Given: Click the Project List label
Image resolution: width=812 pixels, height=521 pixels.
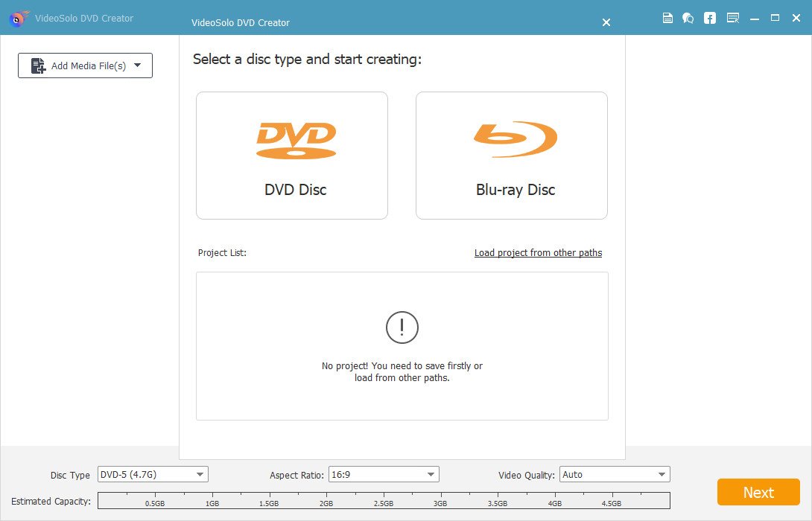Looking at the screenshot, I should click(222, 252).
